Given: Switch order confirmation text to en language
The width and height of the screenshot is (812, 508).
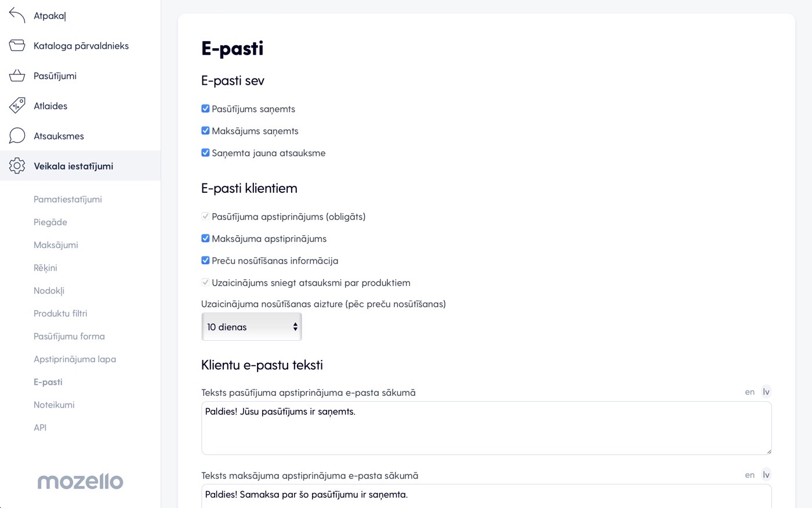Looking at the screenshot, I should pyautogui.click(x=750, y=392).
